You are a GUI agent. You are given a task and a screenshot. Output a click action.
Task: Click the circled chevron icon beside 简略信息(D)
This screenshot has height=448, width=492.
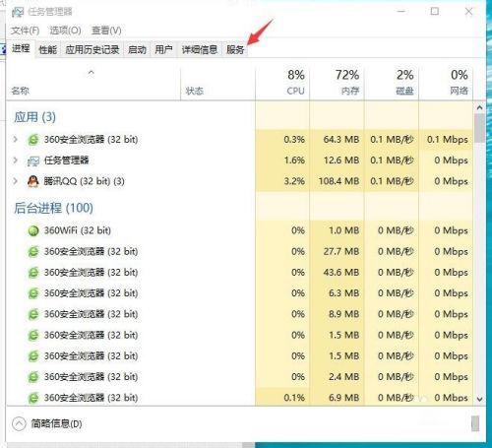(x=19, y=423)
